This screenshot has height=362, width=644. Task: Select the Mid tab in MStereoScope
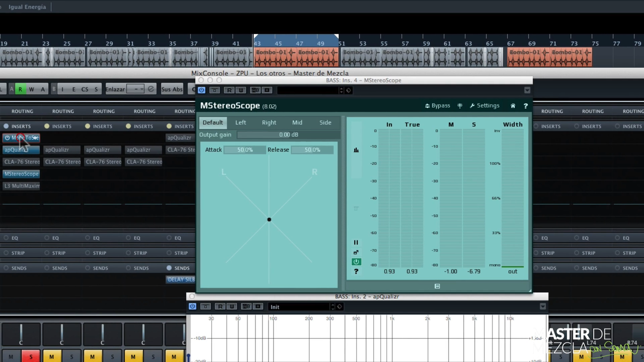pyautogui.click(x=297, y=123)
